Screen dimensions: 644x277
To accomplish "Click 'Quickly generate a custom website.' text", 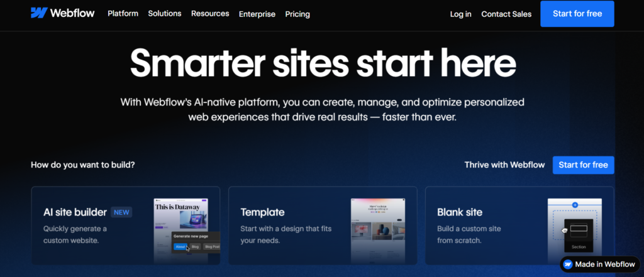I will click(x=75, y=234).
